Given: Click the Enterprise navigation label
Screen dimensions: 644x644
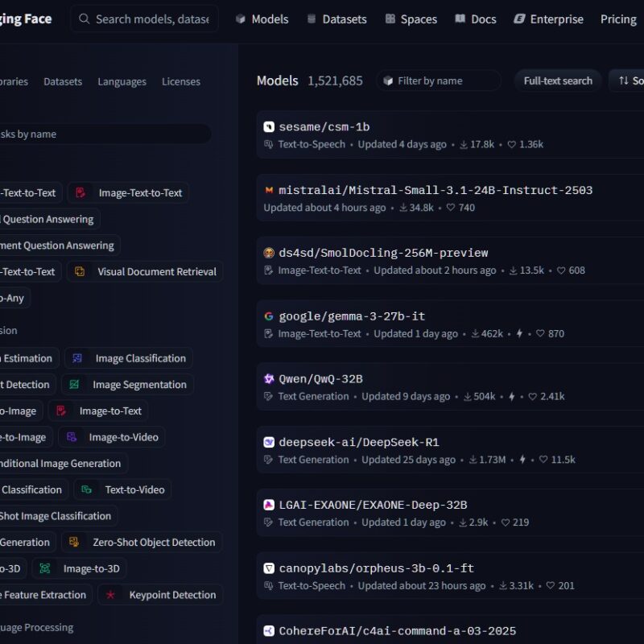Looking at the screenshot, I should click(x=556, y=19).
